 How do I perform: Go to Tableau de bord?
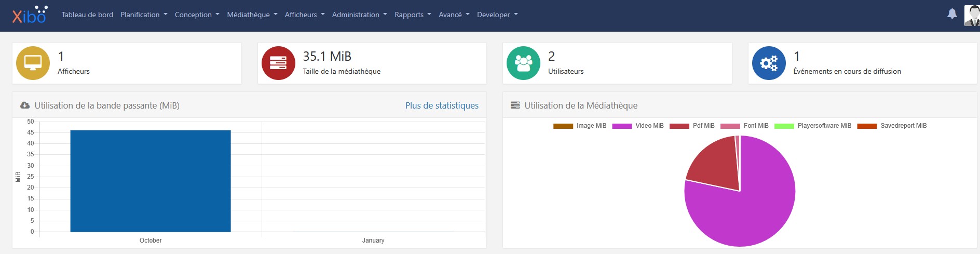pos(87,15)
